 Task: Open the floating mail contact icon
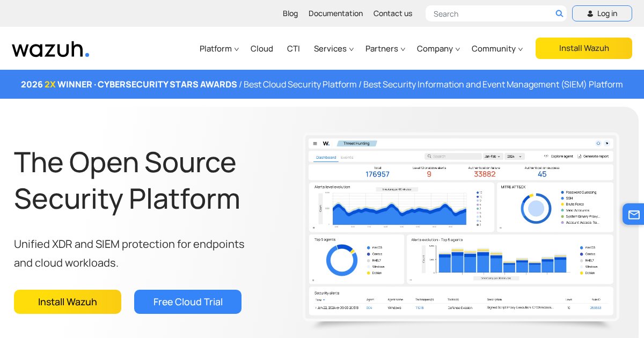pos(634,215)
